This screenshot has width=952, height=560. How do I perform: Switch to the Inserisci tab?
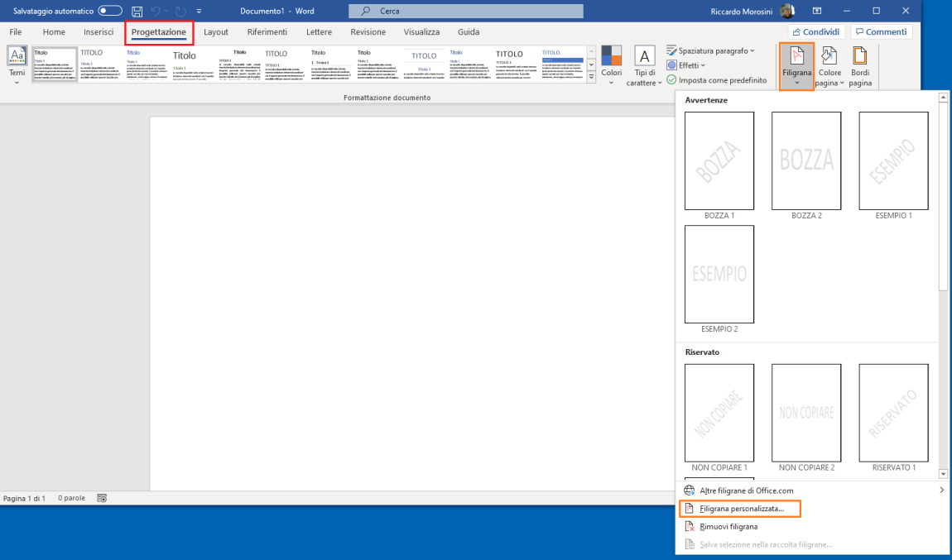(x=99, y=31)
